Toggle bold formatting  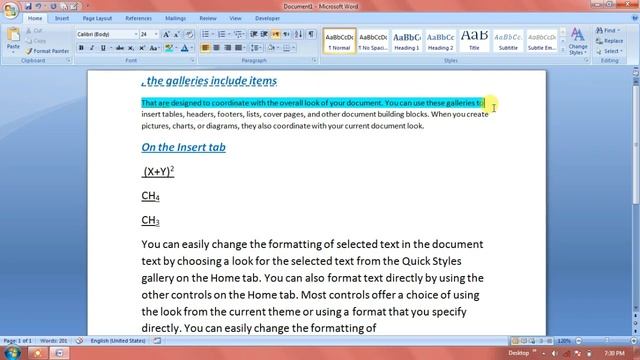click(81, 48)
